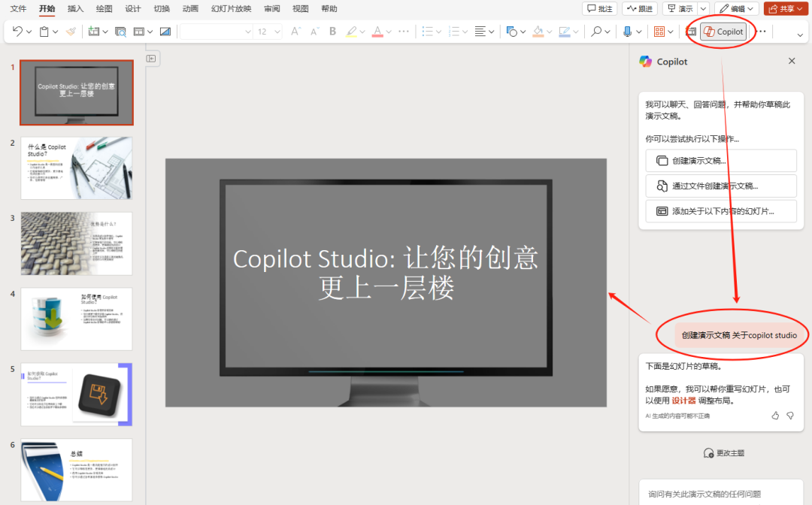The width and height of the screenshot is (812, 505).
Task: Click the text alignment icon
Action: pos(480,32)
